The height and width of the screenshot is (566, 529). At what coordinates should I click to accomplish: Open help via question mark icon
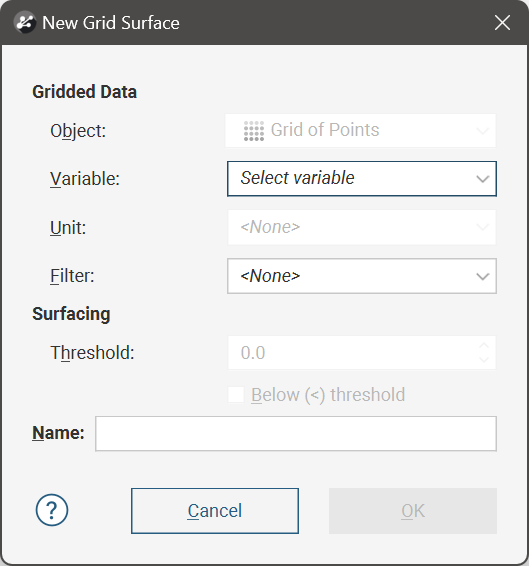pyautogui.click(x=52, y=510)
